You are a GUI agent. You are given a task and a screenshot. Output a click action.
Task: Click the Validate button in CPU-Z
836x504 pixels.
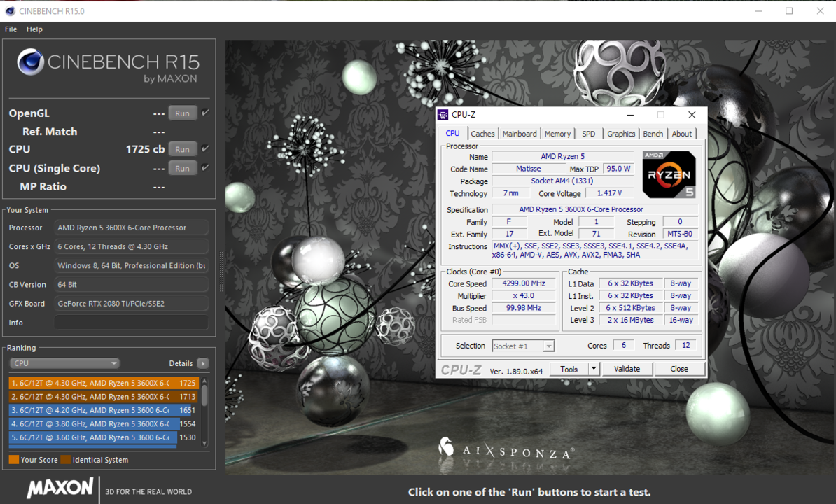click(627, 369)
